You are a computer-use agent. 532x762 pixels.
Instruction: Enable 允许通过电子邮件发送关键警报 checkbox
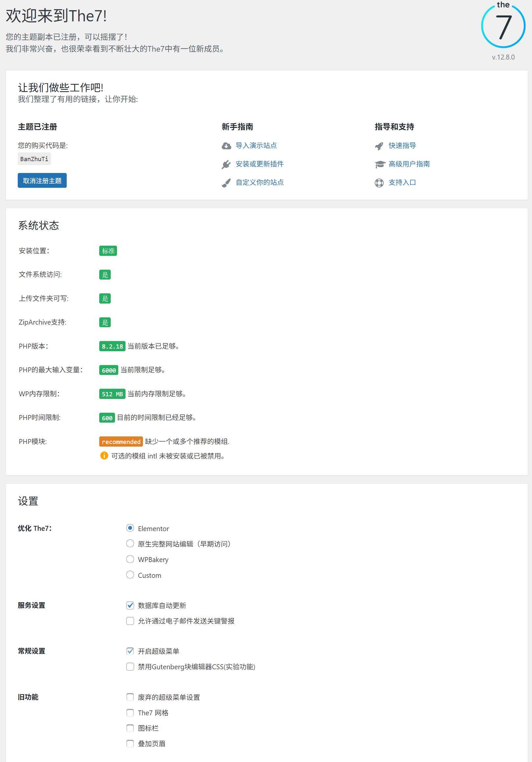click(130, 621)
